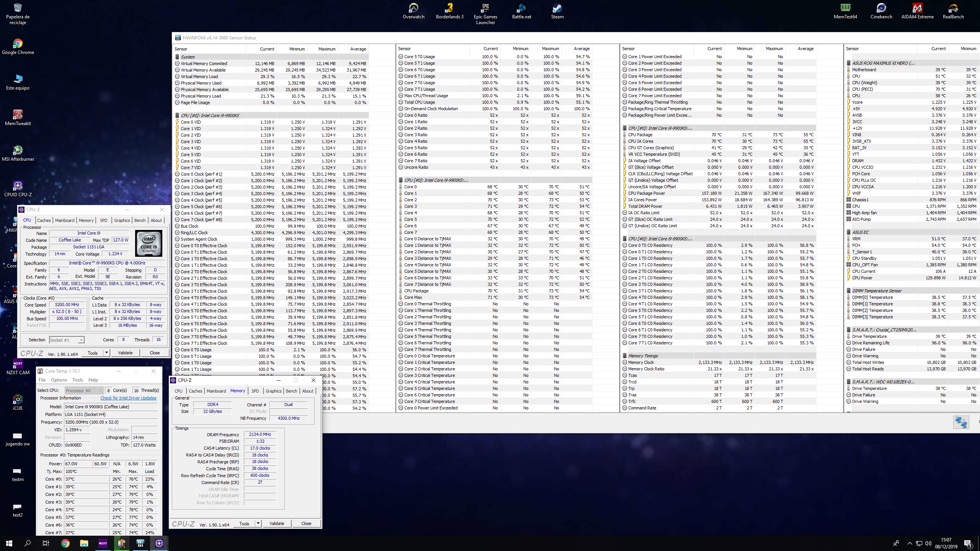980x551 pixels.
Task: Click the CPUID CPU-Z desktop icon
Action: click(18, 189)
